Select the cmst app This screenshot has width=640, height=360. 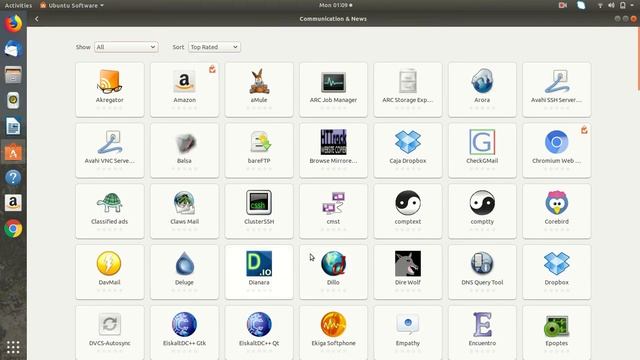[x=333, y=211]
